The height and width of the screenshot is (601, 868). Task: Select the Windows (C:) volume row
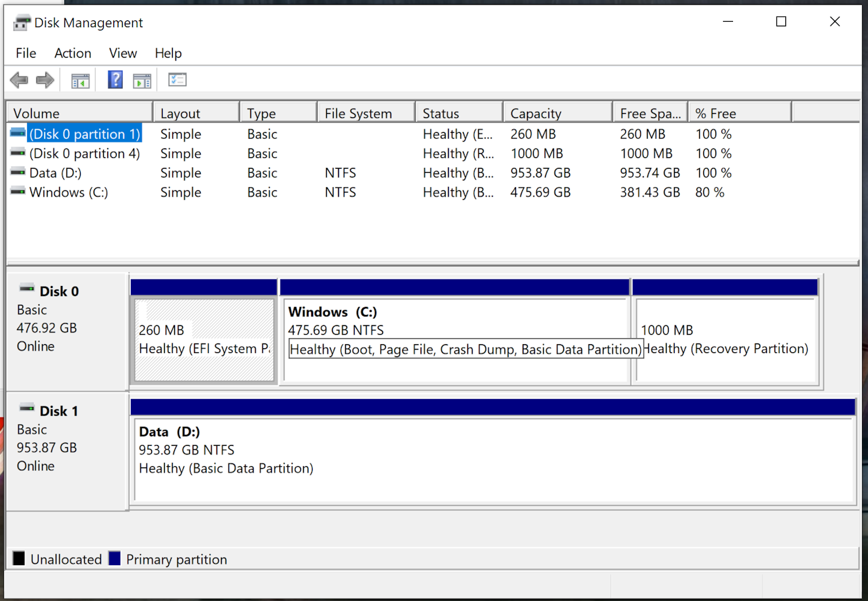434,192
